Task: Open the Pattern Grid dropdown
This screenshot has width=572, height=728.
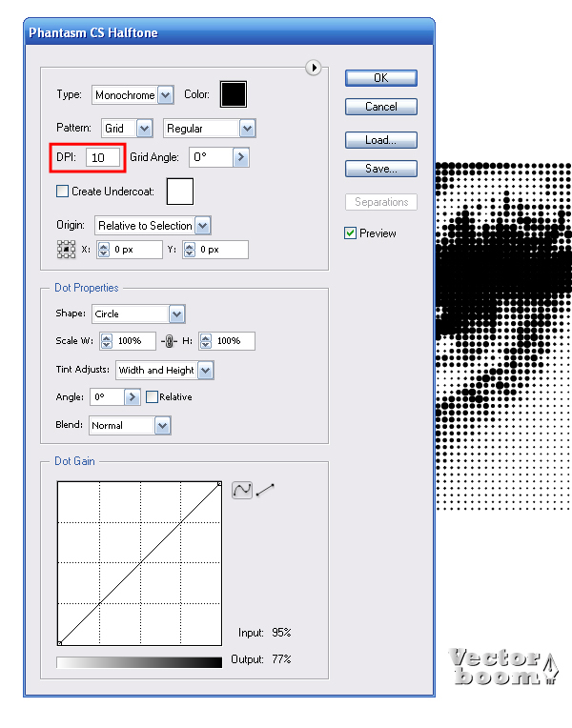Action: coord(127,129)
